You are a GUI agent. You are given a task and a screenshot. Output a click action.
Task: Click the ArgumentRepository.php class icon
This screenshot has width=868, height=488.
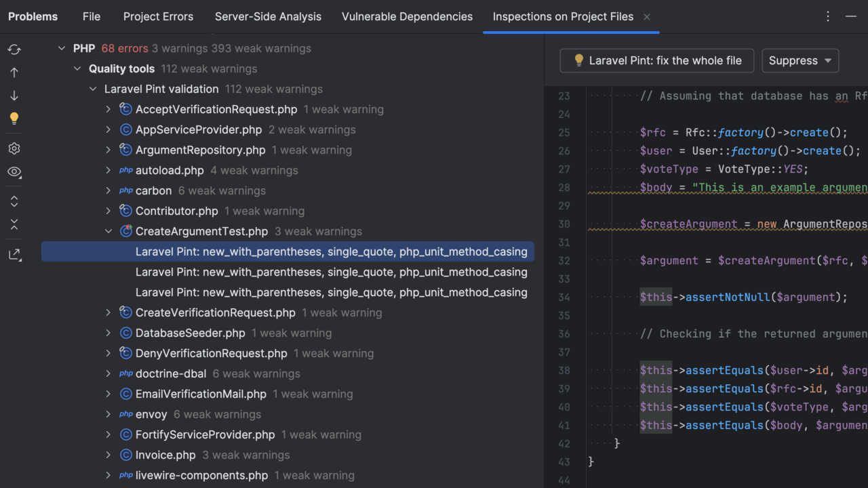[125, 150]
